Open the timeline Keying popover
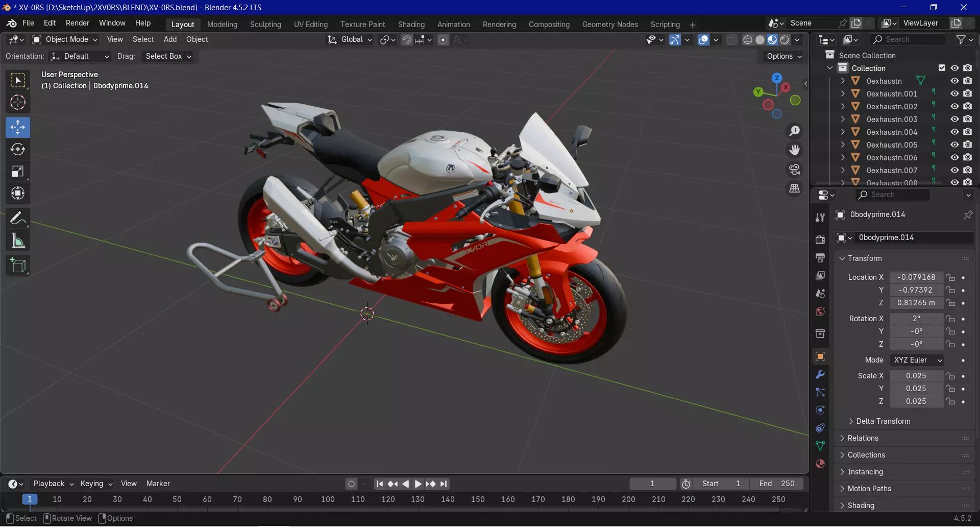 coord(96,484)
